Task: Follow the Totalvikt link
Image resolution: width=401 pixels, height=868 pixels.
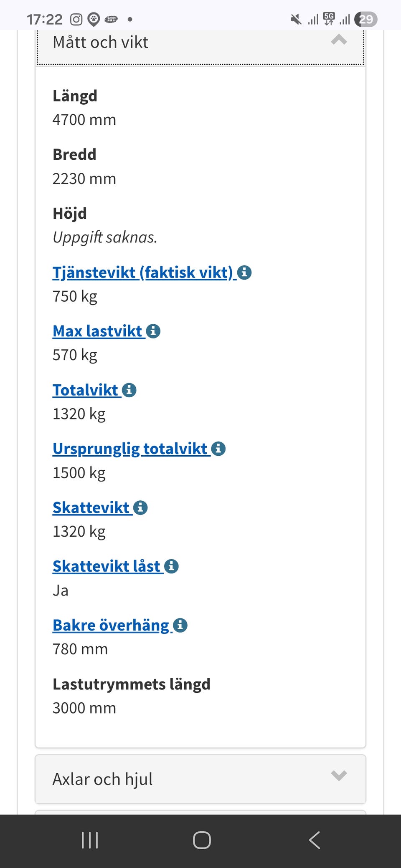Action: coord(86,390)
